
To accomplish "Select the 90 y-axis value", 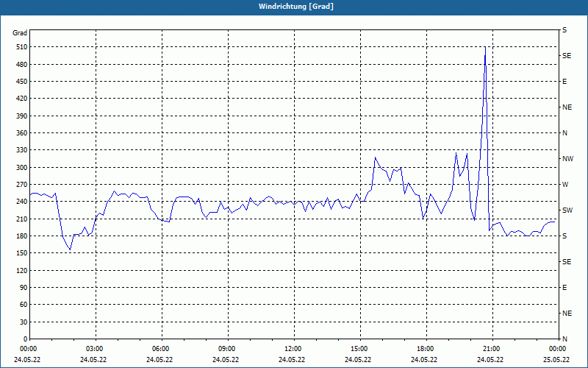I will click(24, 288).
